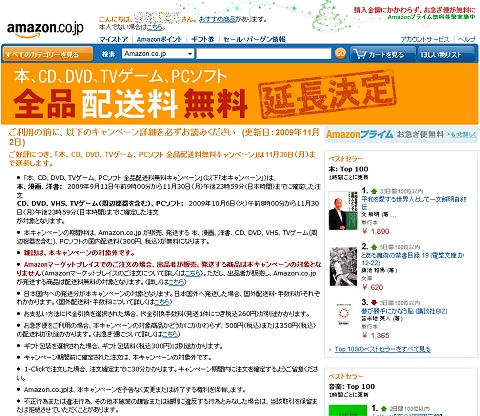Open セール・バーゲン情報 tab
Screen dimensions: 480x416
click(254, 39)
